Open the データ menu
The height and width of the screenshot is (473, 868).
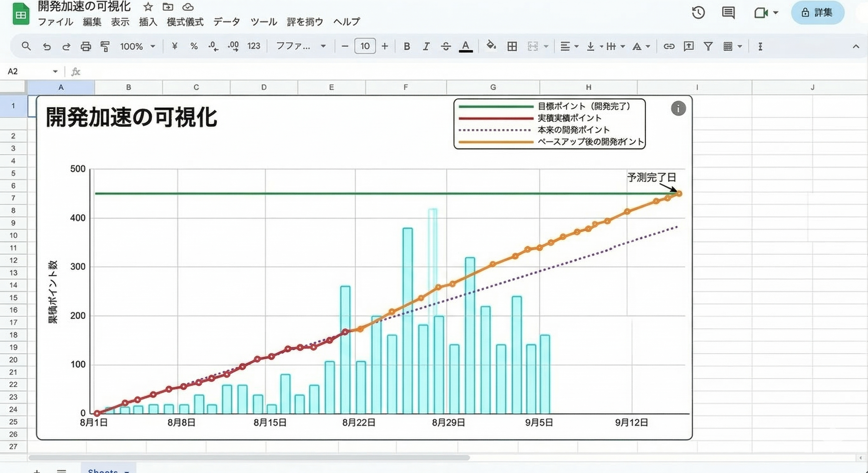pos(226,22)
